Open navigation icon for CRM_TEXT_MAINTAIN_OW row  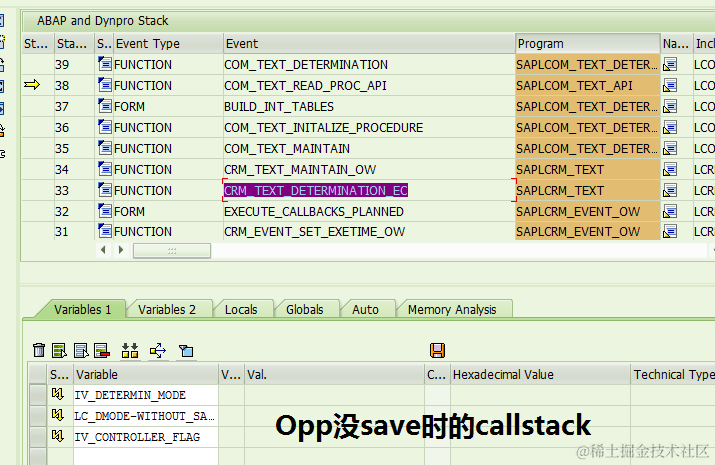[x=670, y=169]
